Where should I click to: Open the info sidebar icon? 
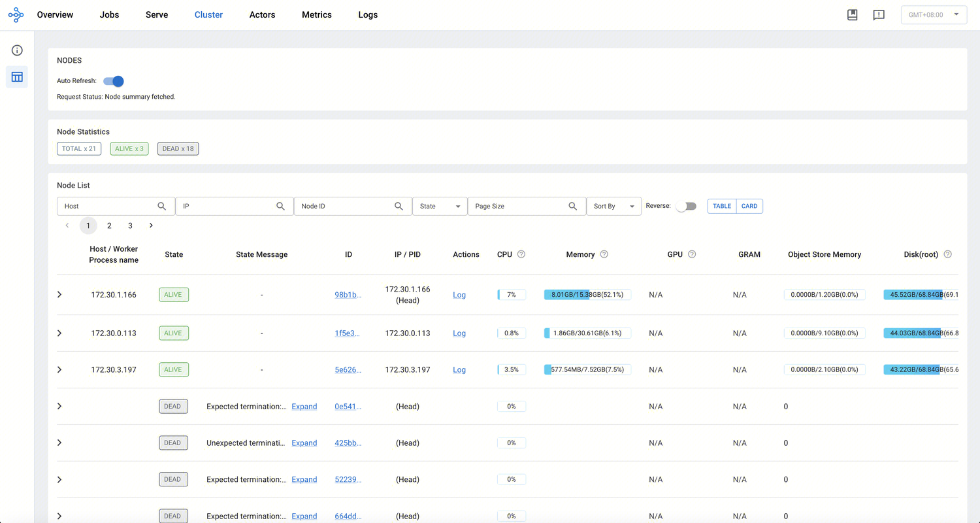pos(17,50)
